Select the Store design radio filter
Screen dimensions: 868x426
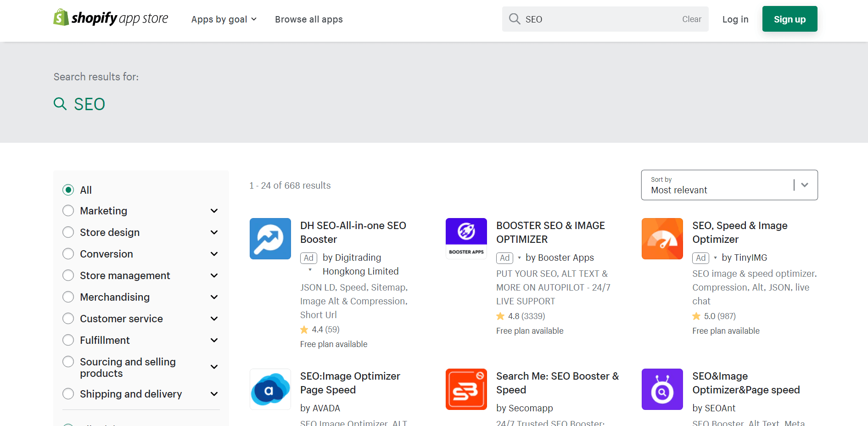68,232
